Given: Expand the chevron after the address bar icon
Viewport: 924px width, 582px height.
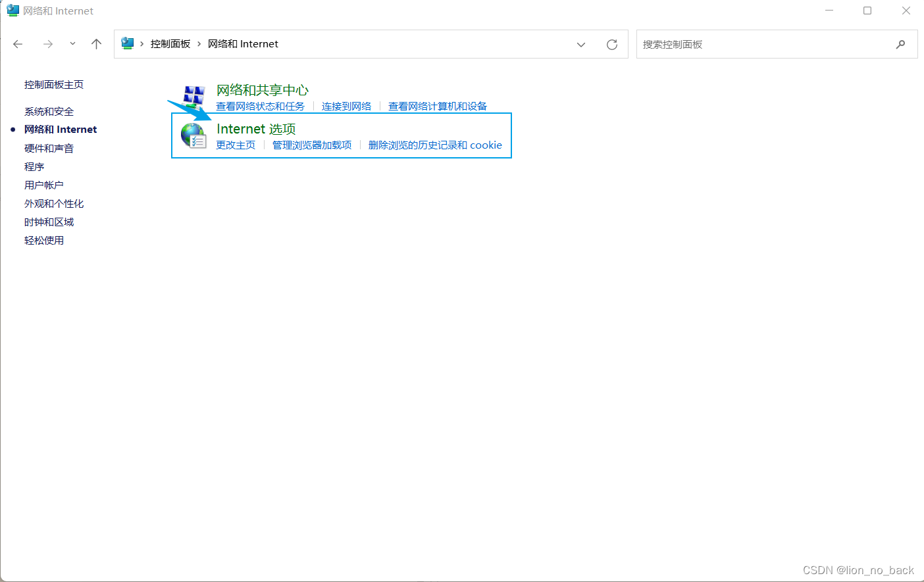Looking at the screenshot, I should pos(141,44).
